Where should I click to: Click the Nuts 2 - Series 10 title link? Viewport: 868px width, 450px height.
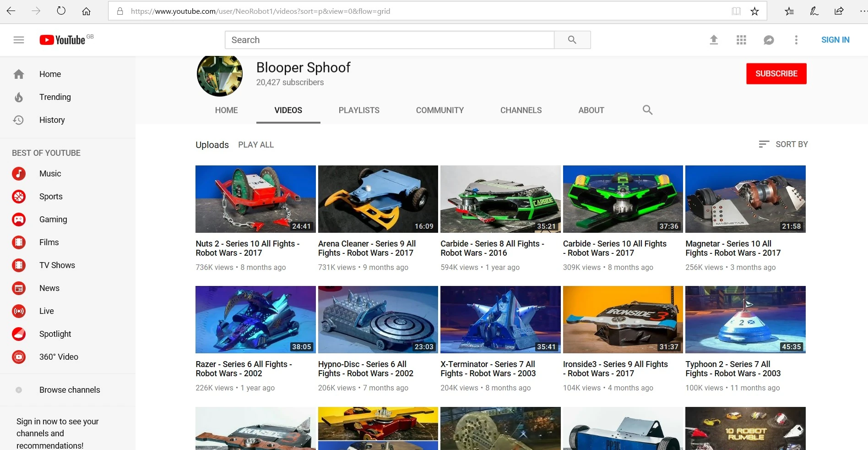(248, 248)
